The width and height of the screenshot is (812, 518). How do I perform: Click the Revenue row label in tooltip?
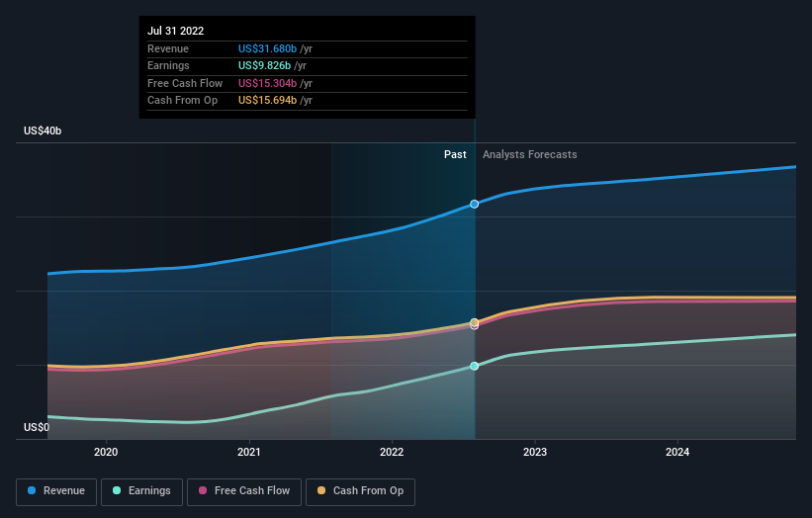tap(168, 48)
